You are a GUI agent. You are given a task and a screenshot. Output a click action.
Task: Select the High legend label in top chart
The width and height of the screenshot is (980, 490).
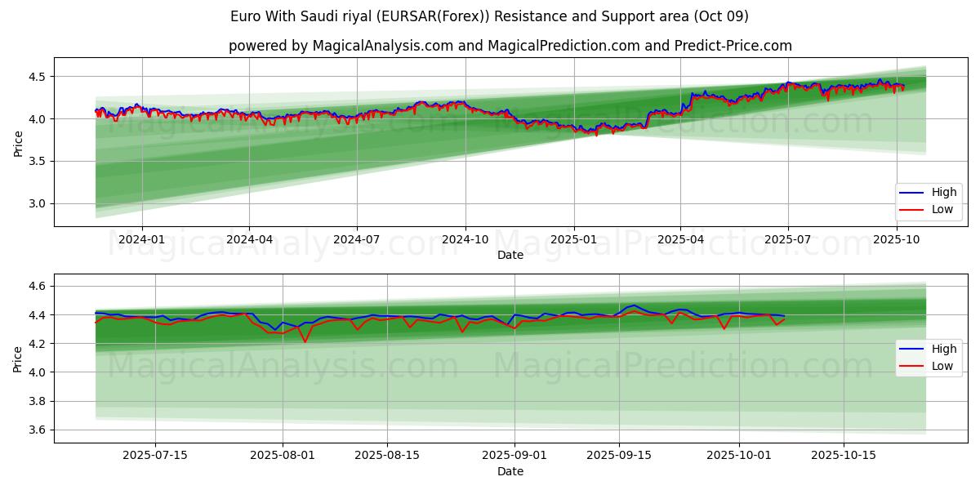[x=942, y=193]
